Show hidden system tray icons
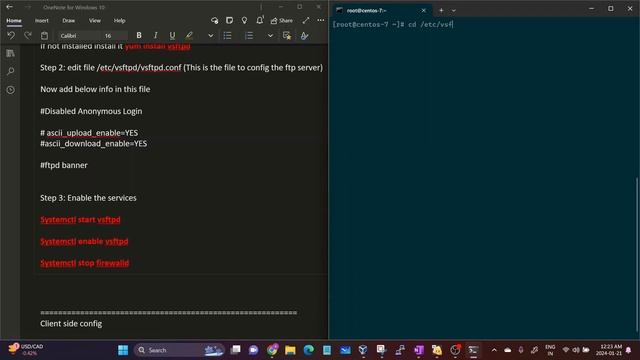640x360 pixels. coord(494,350)
